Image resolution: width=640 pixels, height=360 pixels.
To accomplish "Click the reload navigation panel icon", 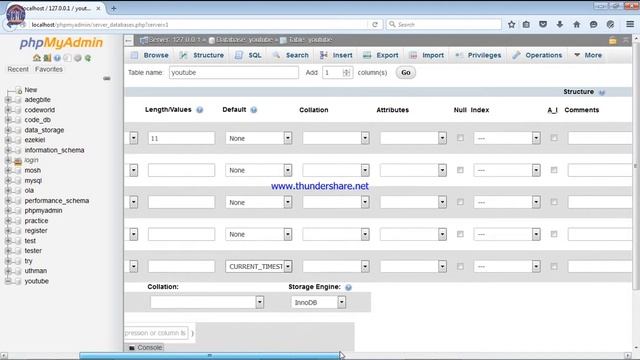I will (x=88, y=58).
